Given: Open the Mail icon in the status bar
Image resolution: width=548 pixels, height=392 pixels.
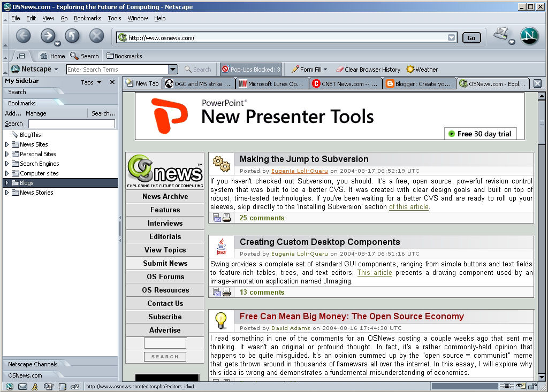Looking at the screenshot, I should click(x=22, y=387).
